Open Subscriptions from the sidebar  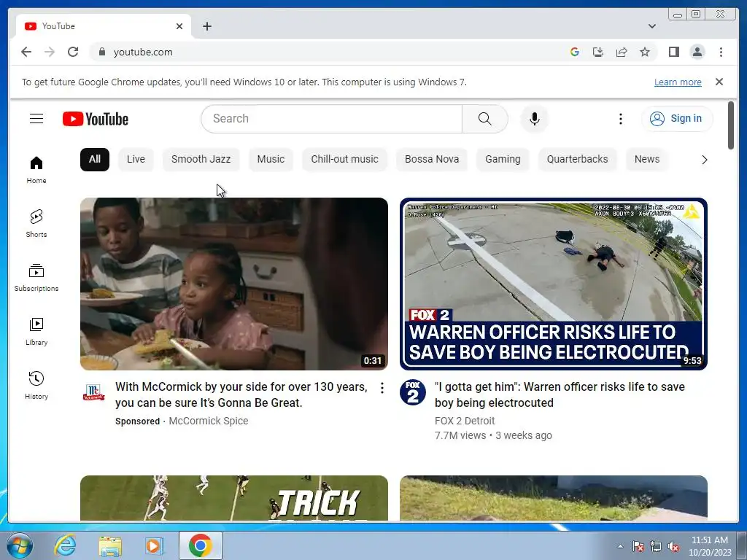click(x=36, y=278)
